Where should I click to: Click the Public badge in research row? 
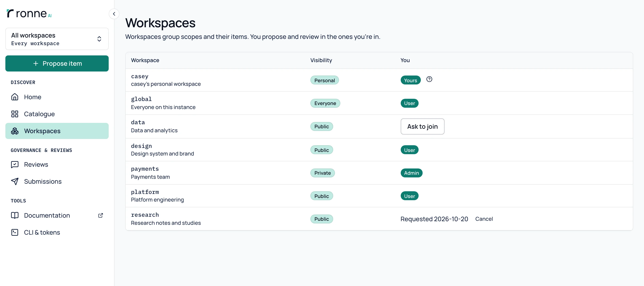tap(322, 219)
